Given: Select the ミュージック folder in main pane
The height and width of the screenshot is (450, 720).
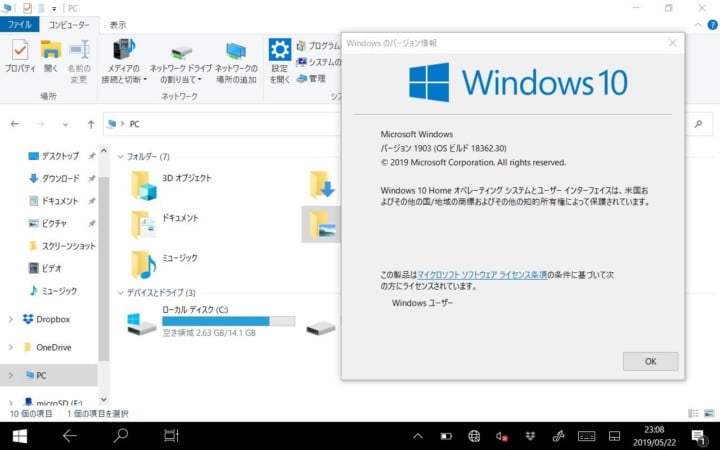Looking at the screenshot, I should pos(144,264).
